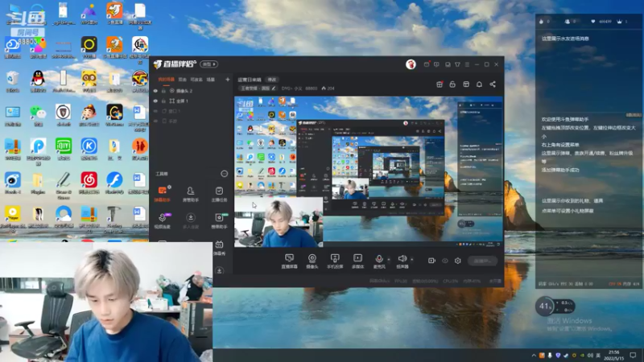Open the 视频连麦 tool in the toolbox

pyautogui.click(x=163, y=220)
